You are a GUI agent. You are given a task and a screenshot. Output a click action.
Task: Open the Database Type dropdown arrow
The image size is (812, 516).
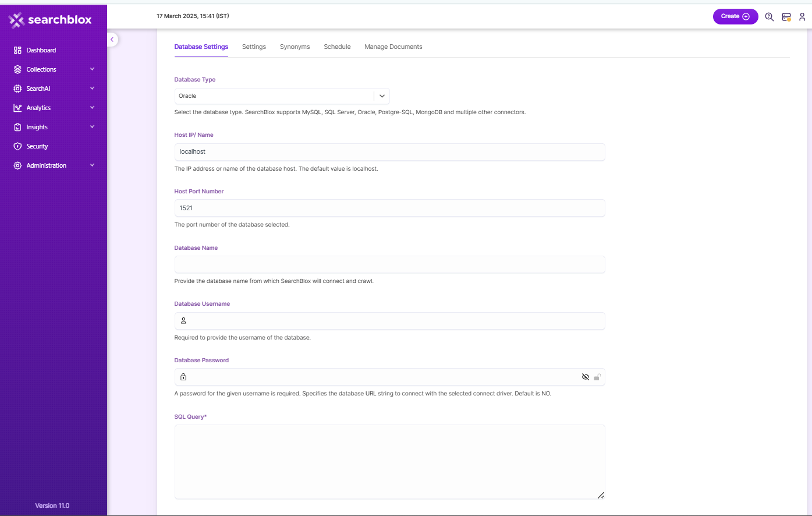382,96
